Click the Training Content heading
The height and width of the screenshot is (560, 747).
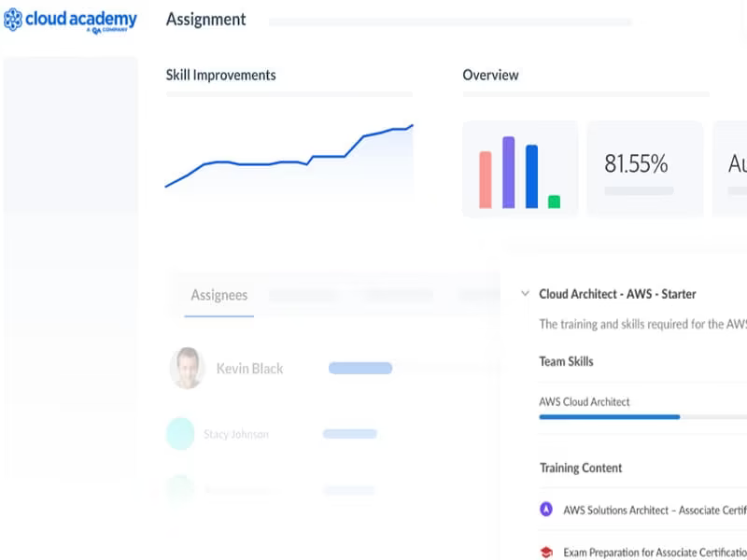click(x=581, y=469)
